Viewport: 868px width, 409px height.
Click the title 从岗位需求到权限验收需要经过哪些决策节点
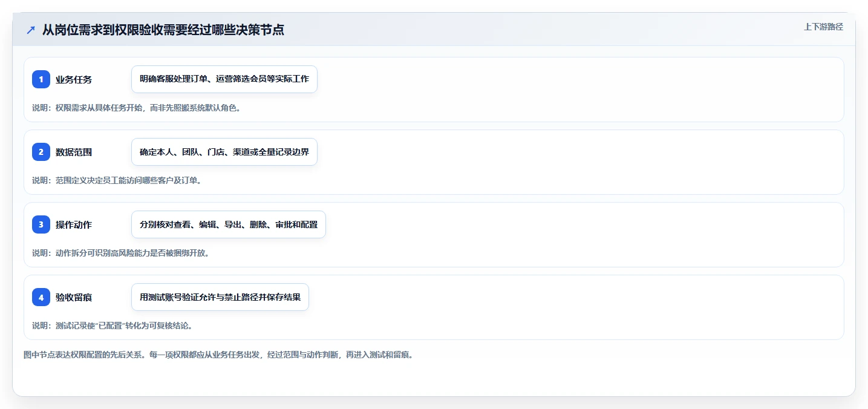tap(163, 30)
